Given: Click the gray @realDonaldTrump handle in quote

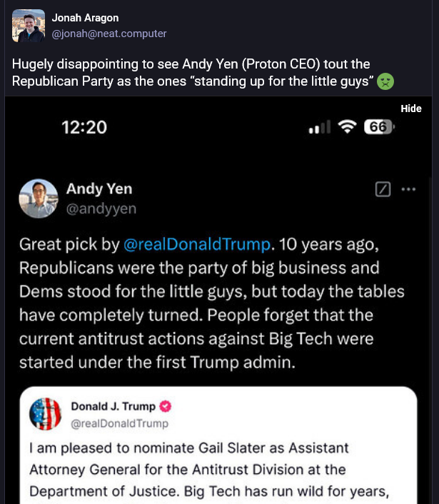Looking at the screenshot, I should (x=119, y=423).
